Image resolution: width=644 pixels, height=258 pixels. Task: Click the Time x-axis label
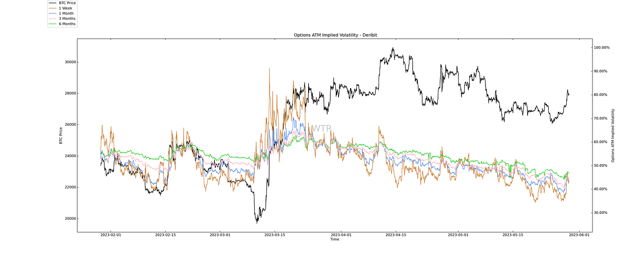click(x=334, y=239)
